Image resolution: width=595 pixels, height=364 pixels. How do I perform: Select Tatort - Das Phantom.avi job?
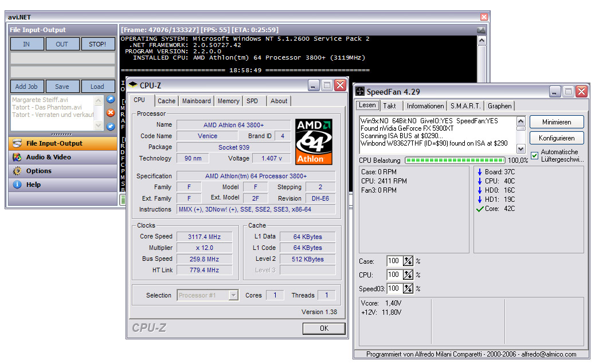point(47,107)
